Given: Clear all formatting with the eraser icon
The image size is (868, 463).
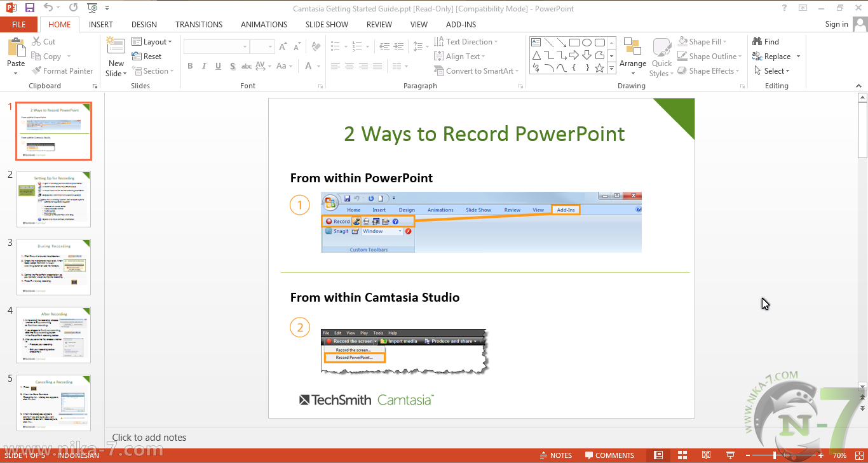Looking at the screenshot, I should (x=318, y=48).
